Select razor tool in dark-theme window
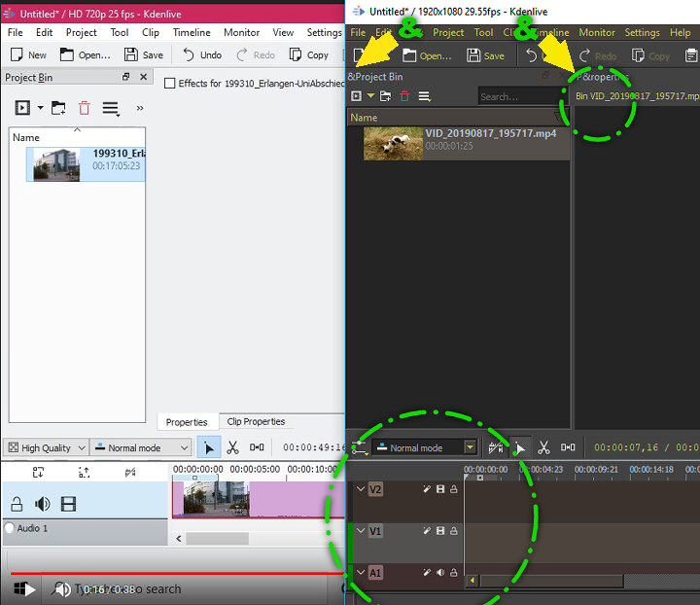 543,447
